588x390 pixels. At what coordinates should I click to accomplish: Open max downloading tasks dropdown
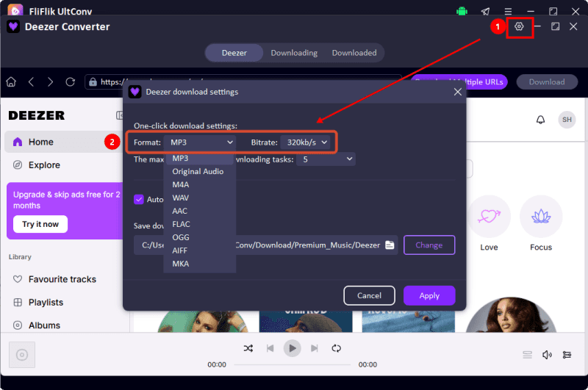pyautogui.click(x=326, y=159)
